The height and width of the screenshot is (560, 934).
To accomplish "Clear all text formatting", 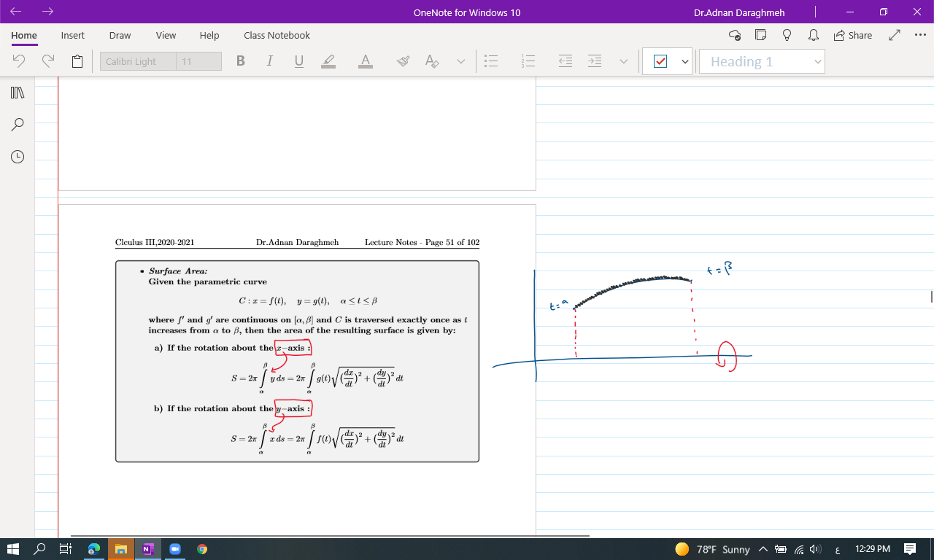I will pos(432,61).
